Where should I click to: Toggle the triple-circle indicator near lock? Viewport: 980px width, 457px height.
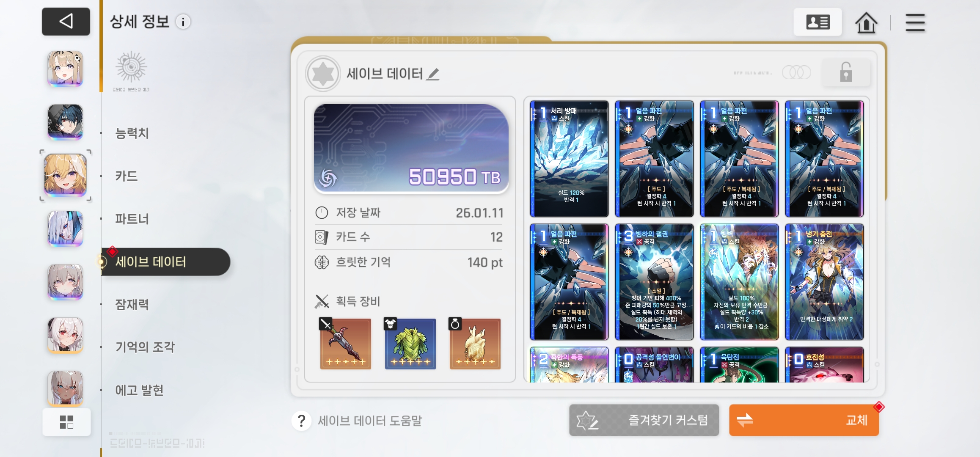(796, 72)
